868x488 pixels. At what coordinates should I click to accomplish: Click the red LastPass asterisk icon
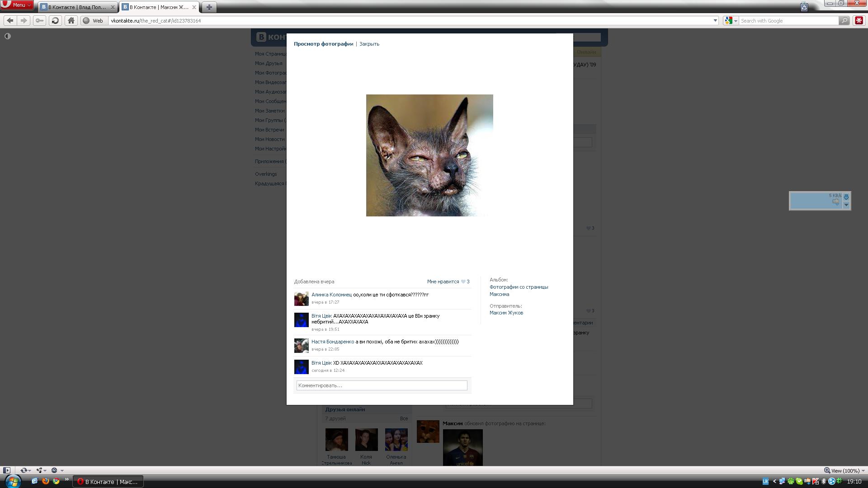tap(859, 21)
